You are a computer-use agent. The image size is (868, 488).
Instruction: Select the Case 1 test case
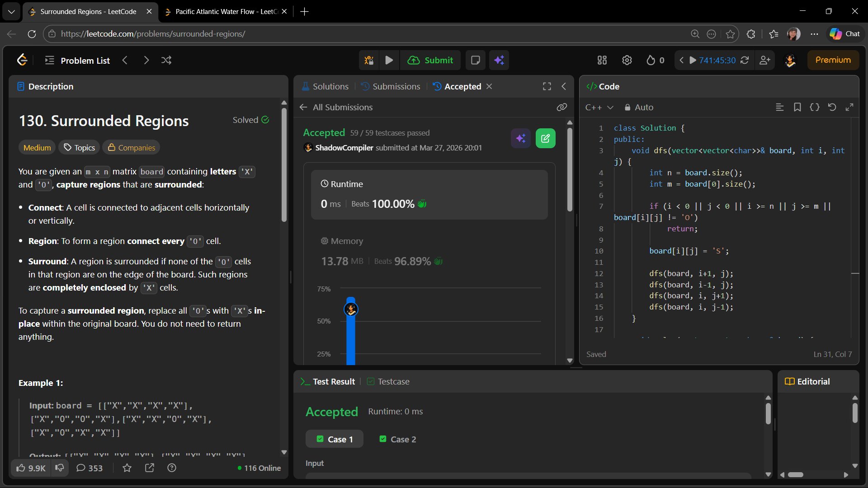coord(335,439)
